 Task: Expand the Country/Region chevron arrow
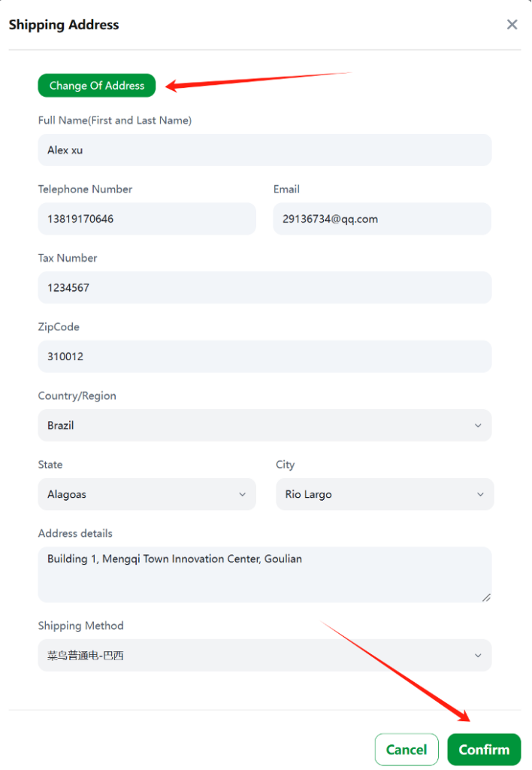click(x=478, y=426)
